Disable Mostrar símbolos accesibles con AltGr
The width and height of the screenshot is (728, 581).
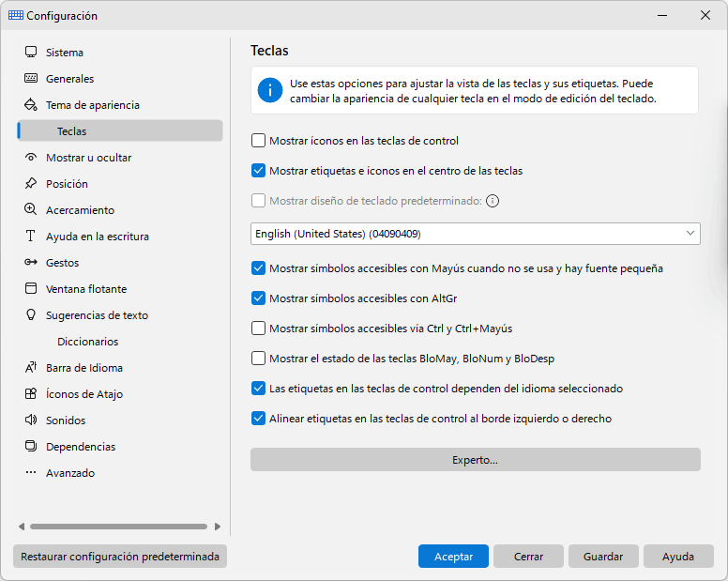[258, 298]
